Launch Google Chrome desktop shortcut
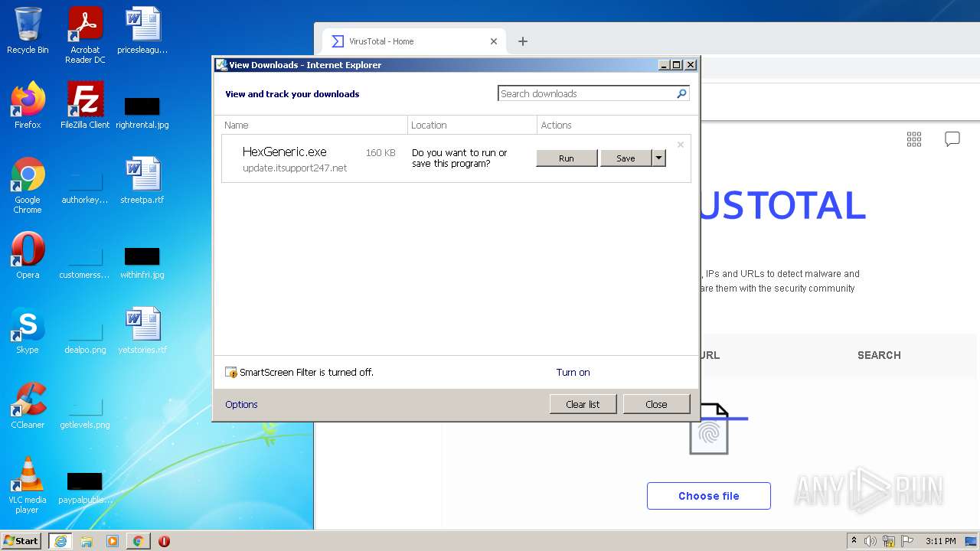 pyautogui.click(x=28, y=185)
